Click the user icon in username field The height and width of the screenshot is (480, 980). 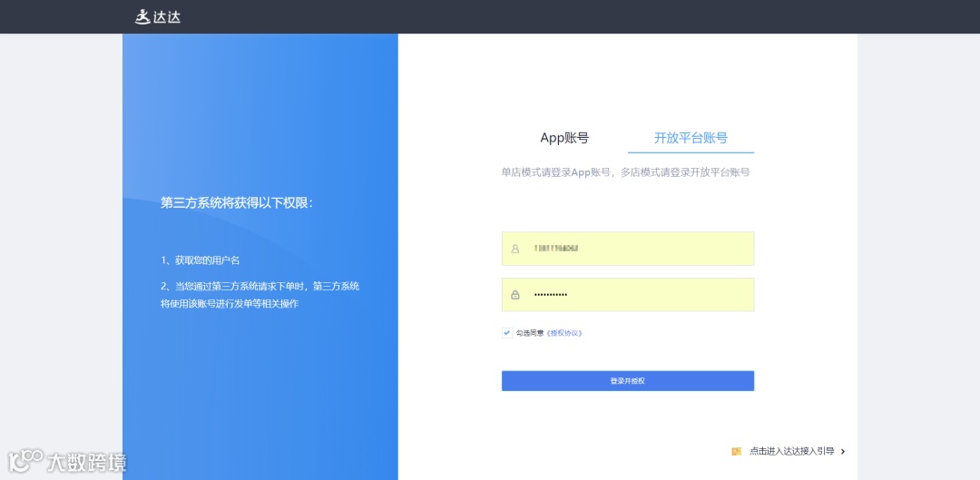pyautogui.click(x=515, y=249)
